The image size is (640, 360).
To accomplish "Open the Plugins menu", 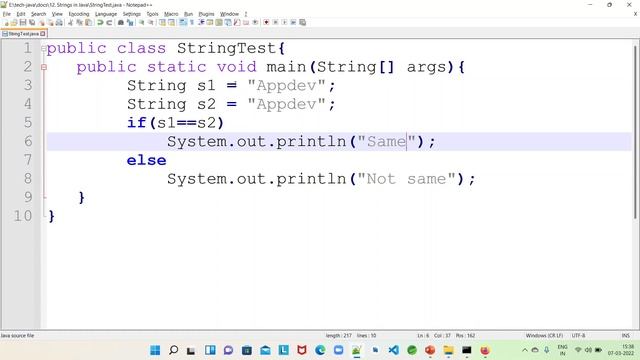I will pyautogui.click(x=206, y=14).
